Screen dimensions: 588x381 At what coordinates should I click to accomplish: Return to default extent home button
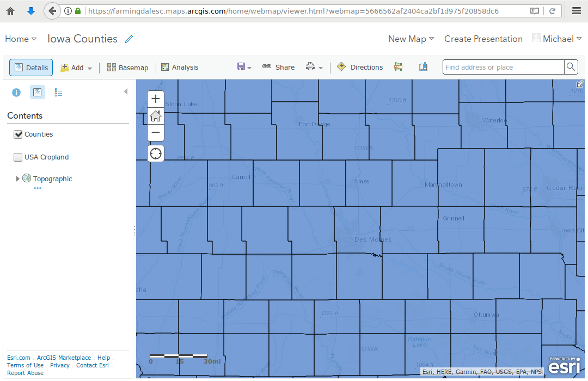point(156,116)
